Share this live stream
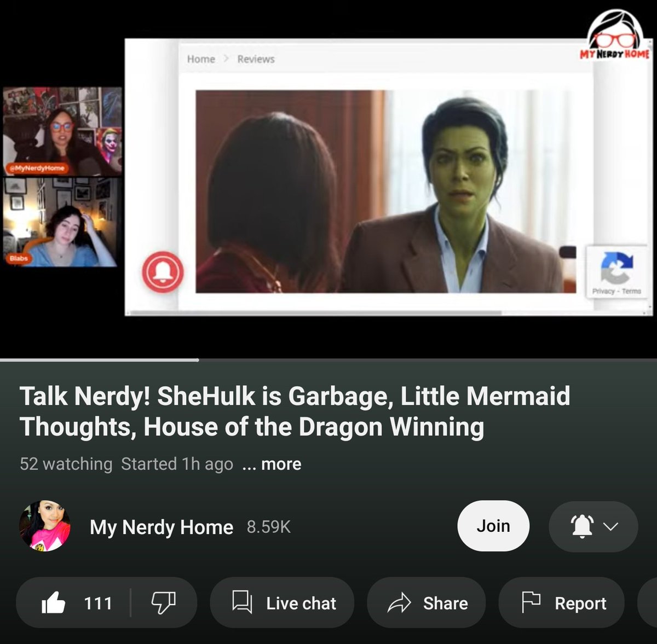 (x=427, y=603)
